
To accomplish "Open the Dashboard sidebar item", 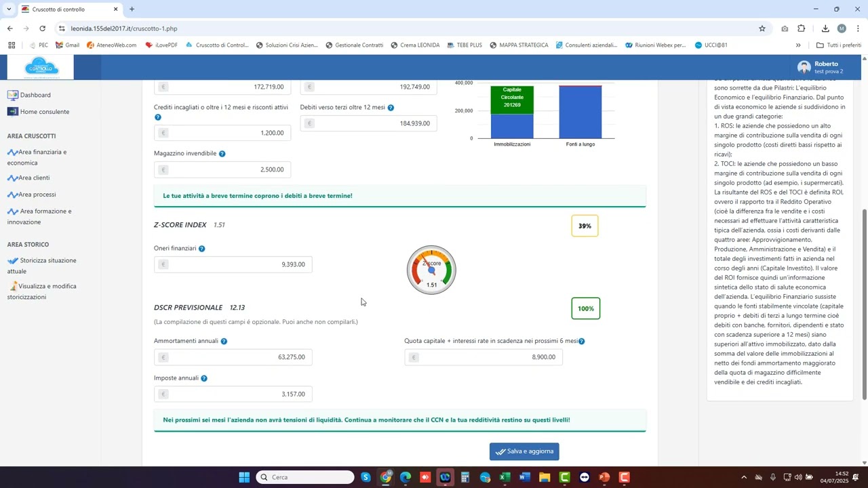I will click(x=35, y=95).
